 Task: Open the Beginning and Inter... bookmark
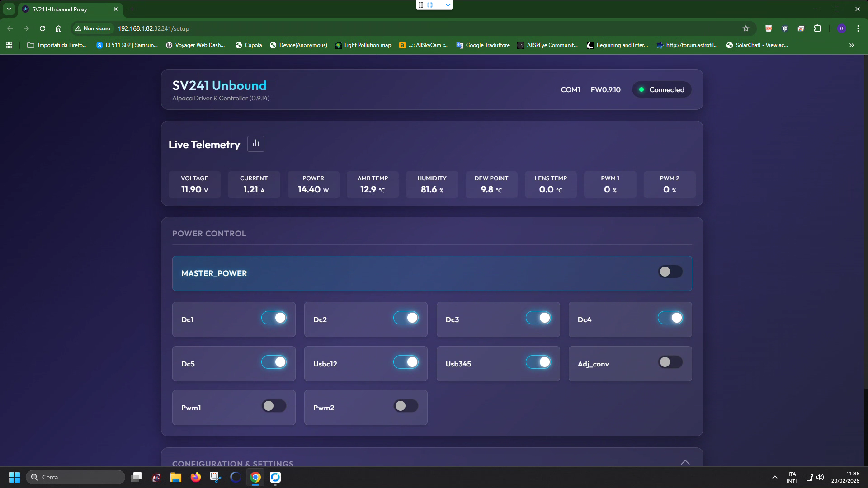tap(617, 45)
